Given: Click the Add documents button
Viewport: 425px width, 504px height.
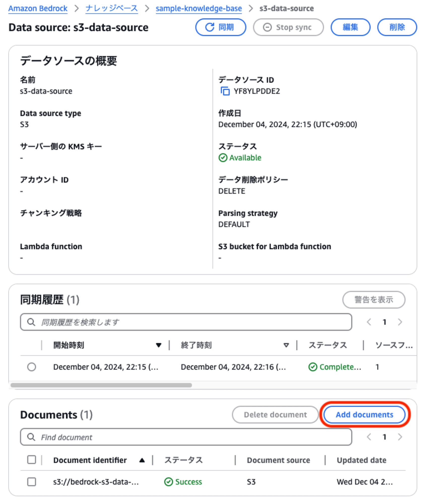Looking at the screenshot, I should tap(364, 415).
